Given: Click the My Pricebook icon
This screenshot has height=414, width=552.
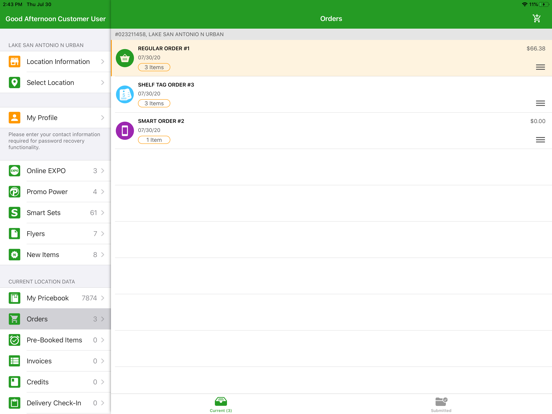Looking at the screenshot, I should [14, 298].
